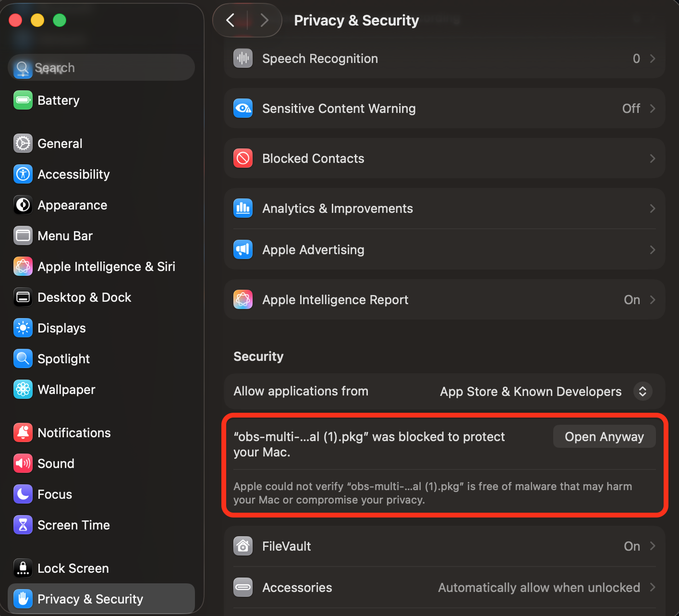Open Accessibility settings via its icon
679x616 pixels.
click(23, 174)
